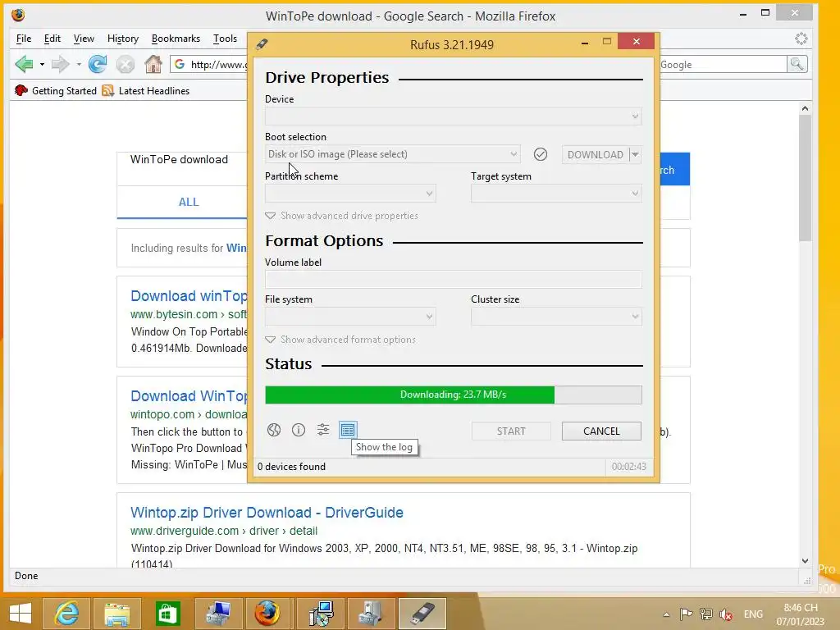This screenshot has width=840, height=630.
Task: Open the back-history dropdown arrow in Firefox
Action: (42, 65)
